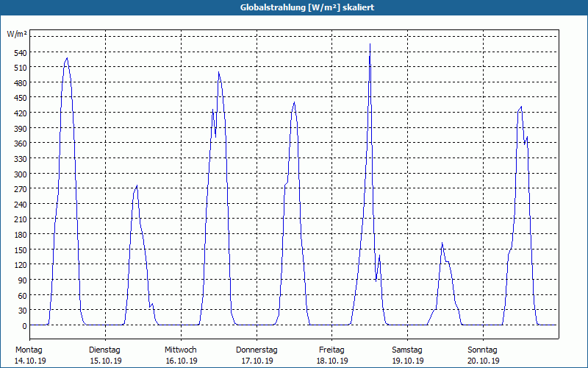The image size is (588, 368).
Task: Click the 210 y-axis value
Action: click(21, 219)
